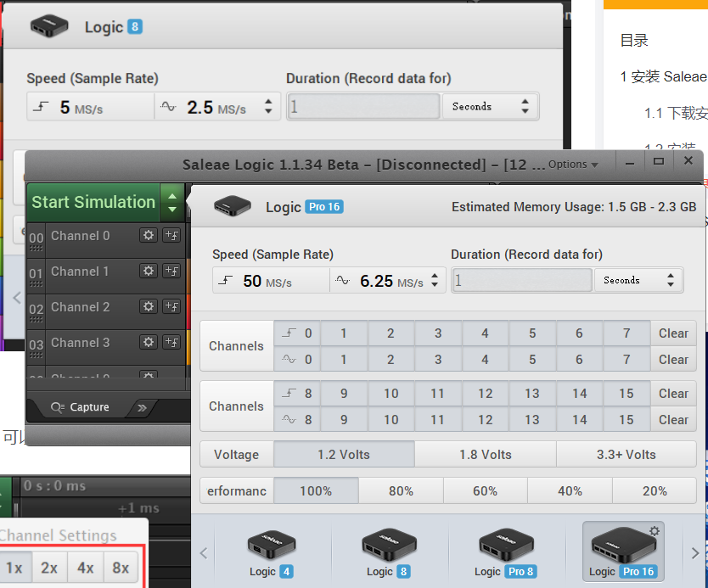Select 50 MS/s digital sample rate
Viewport: 708px width, 588px height.
(271, 281)
